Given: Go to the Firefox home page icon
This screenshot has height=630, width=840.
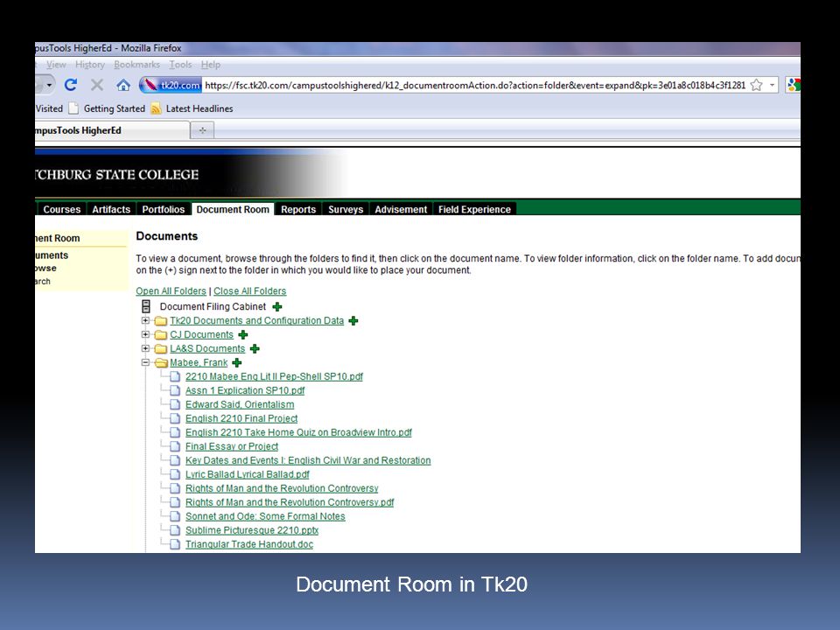Looking at the screenshot, I should 123,85.
